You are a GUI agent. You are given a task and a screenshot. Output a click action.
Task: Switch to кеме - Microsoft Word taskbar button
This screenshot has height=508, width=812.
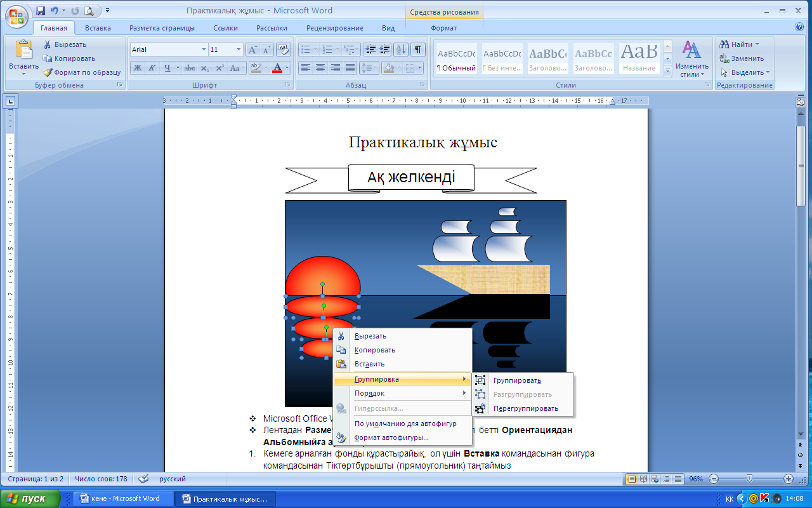pos(124,498)
